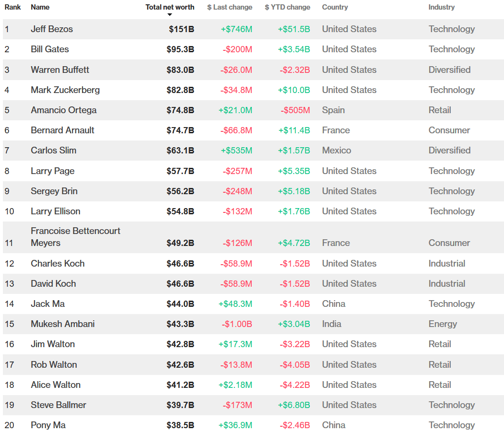Click the +$535M last change cell

click(x=236, y=151)
